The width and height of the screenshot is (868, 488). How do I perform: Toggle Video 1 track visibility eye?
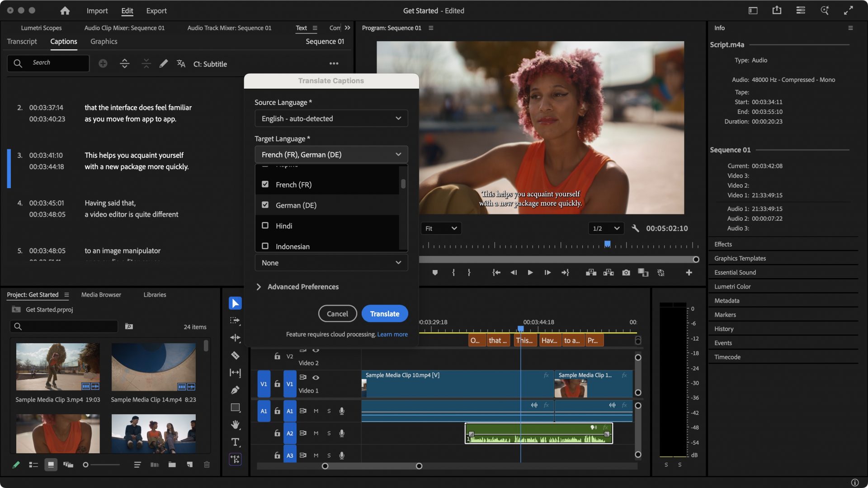tap(316, 377)
